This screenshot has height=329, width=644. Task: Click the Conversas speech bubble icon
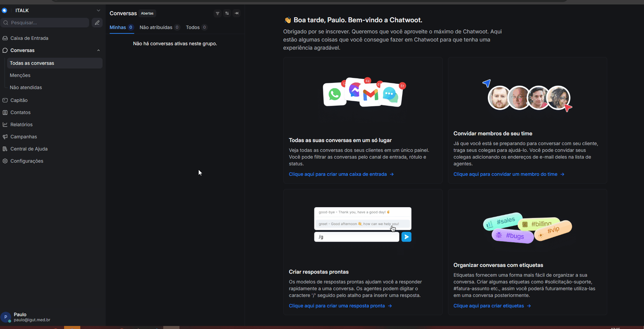point(5,50)
